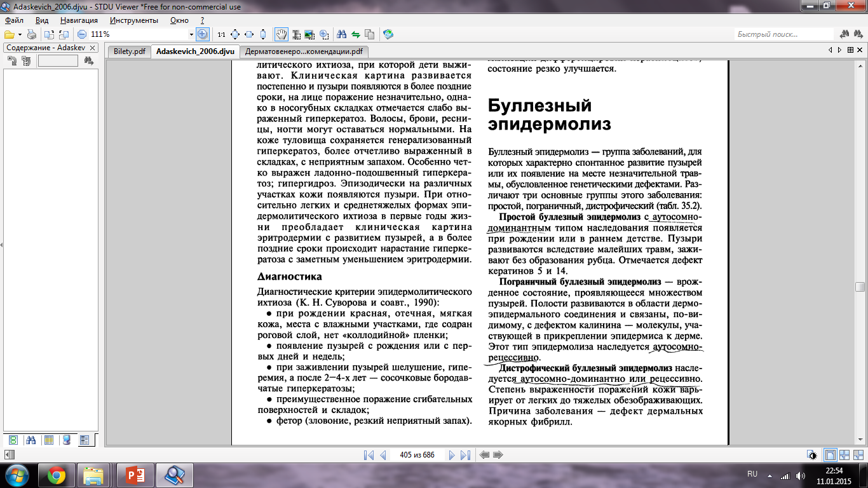
Task: Expand the recent files arrow beside Open
Action: (20, 34)
